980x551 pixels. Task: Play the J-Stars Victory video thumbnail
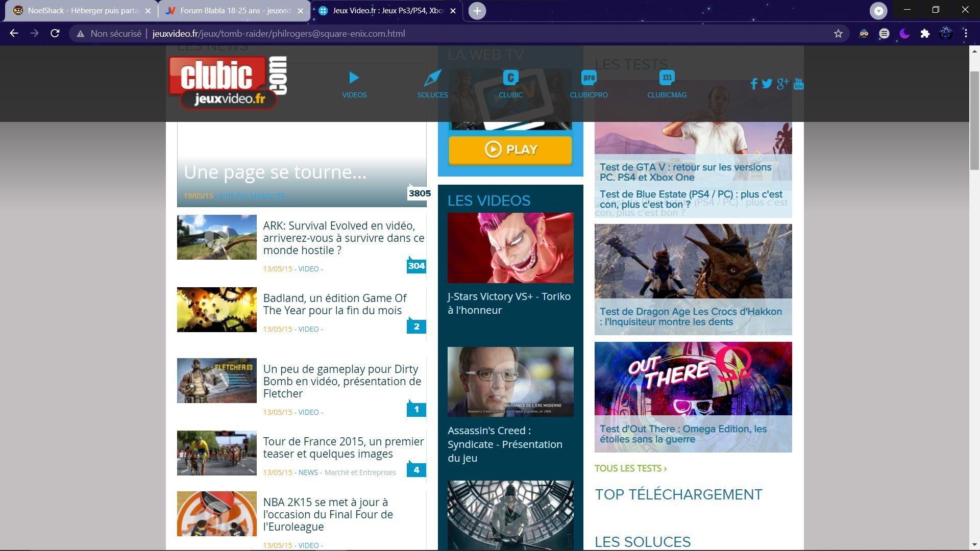point(510,248)
